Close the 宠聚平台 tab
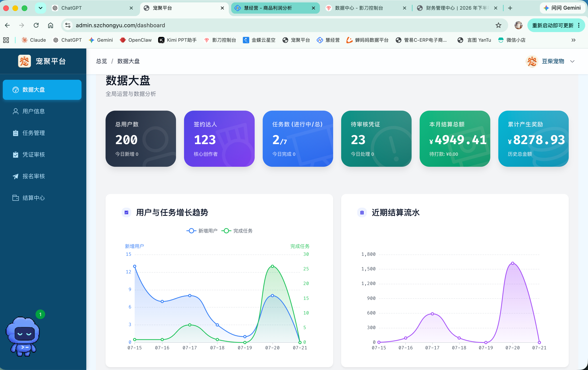Viewport: 588px width, 370px height. point(222,8)
